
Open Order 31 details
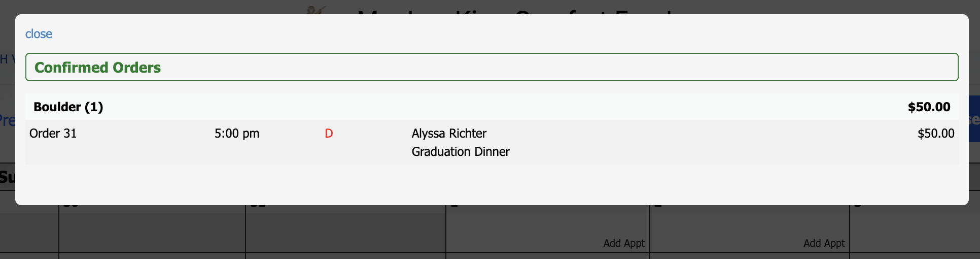[x=53, y=134]
